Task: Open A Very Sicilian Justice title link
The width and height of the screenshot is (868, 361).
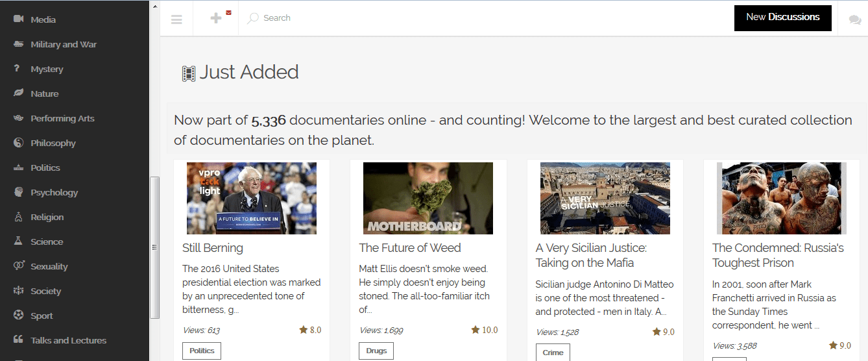Action: click(x=591, y=255)
